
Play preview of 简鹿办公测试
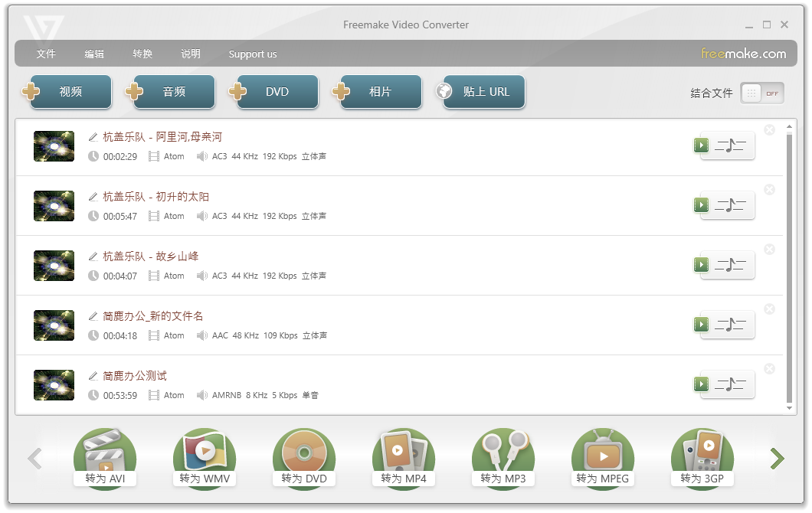point(700,384)
